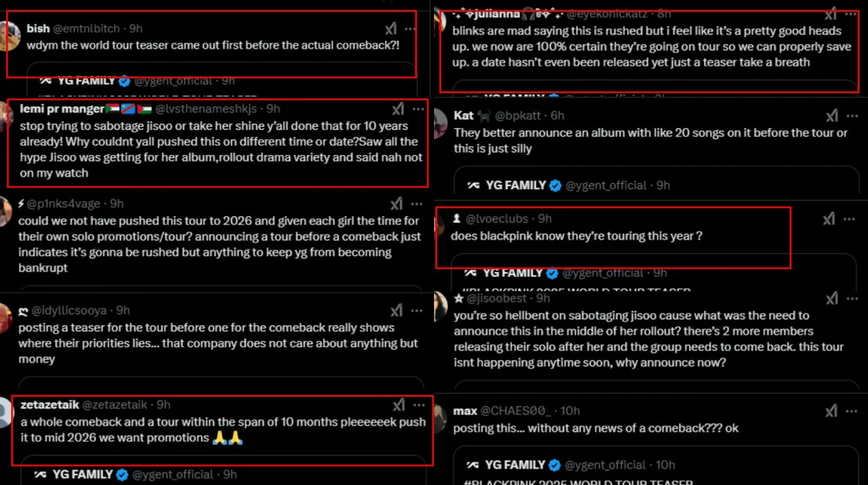Screen dimensions: 868x485
Task: Open more options on max's tweet
Action: 851,411
